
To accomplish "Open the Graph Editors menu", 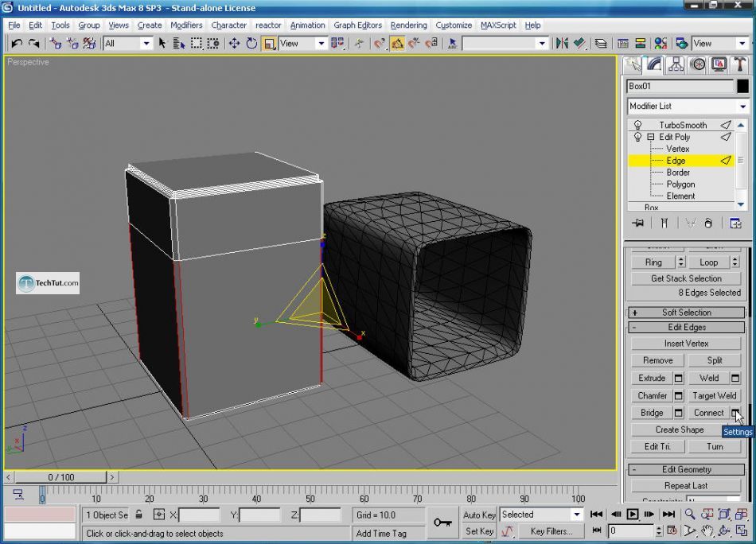I will coord(358,25).
